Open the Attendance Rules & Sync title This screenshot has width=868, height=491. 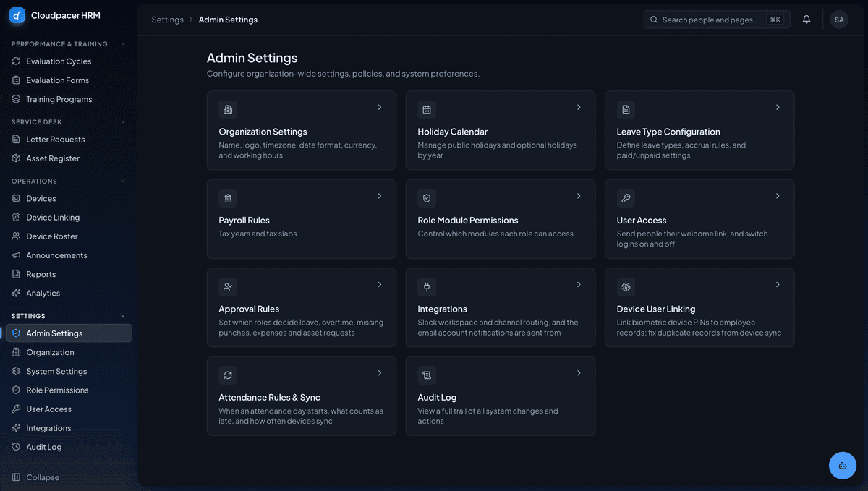click(x=269, y=398)
